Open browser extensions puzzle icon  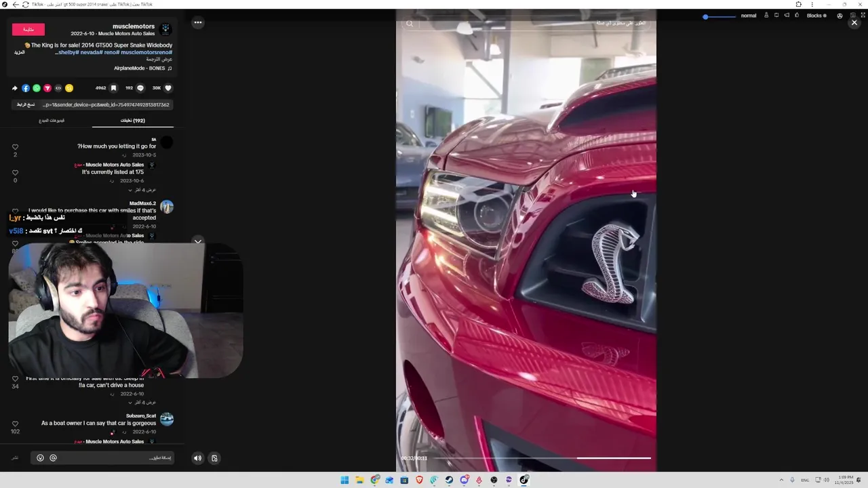(x=798, y=4)
